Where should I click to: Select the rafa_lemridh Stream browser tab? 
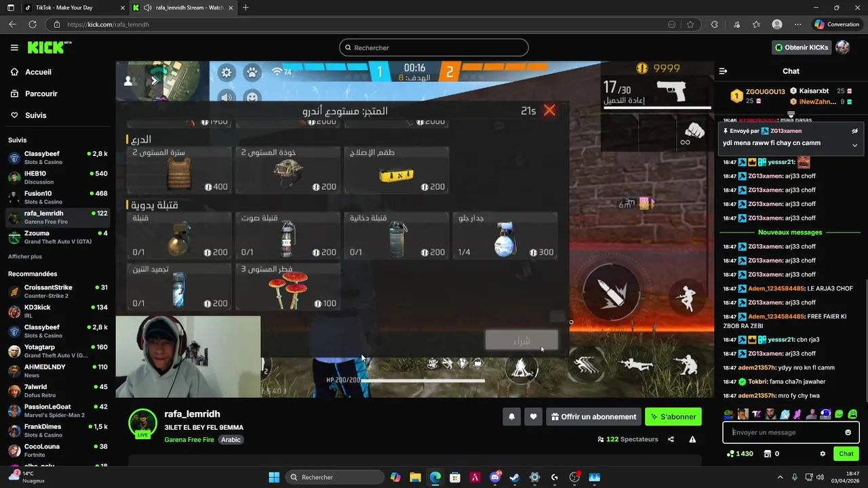coord(183,7)
